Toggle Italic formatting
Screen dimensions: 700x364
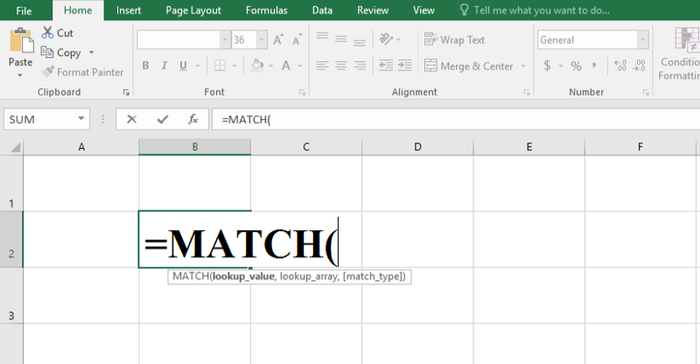coord(164,66)
